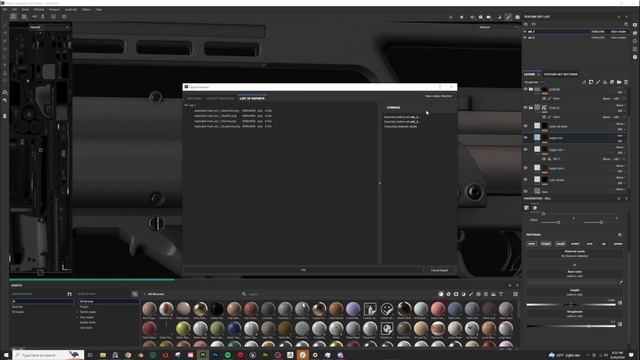
Task: Hide the third layer via eye icon
Action: coord(525,126)
